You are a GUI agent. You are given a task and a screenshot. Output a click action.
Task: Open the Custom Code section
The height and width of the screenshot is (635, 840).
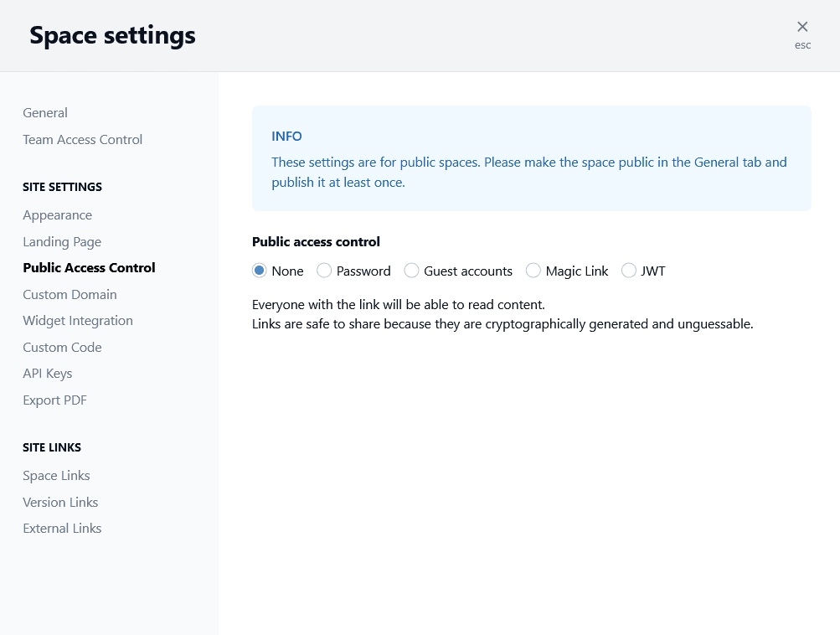(62, 348)
